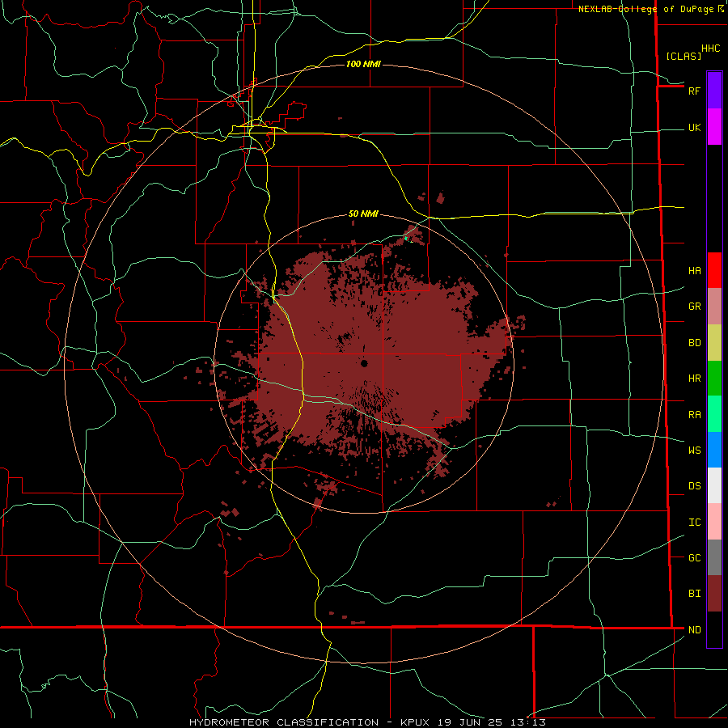Viewport: 728px width, 728px height.
Task: Click the UK magenta legend swatch
Action: point(714,126)
